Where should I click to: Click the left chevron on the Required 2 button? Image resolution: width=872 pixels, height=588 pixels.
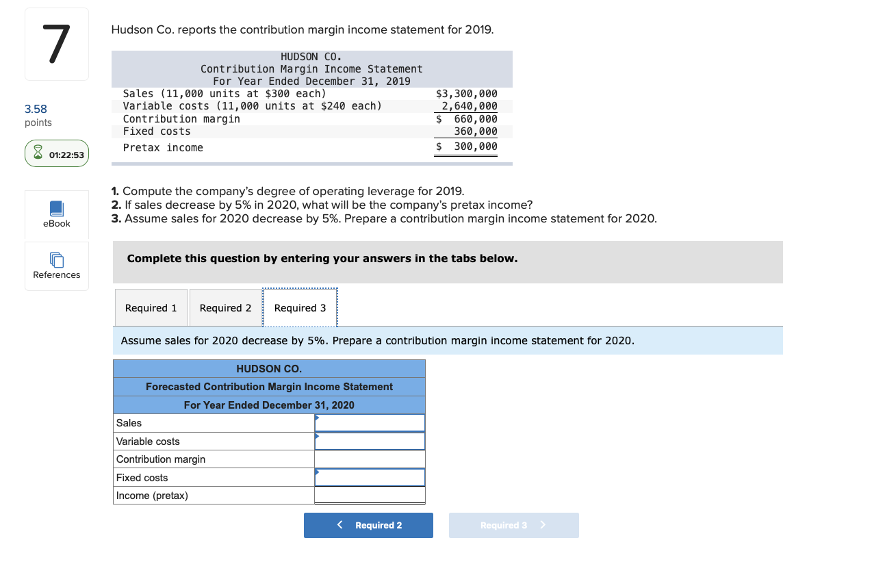[x=339, y=525]
